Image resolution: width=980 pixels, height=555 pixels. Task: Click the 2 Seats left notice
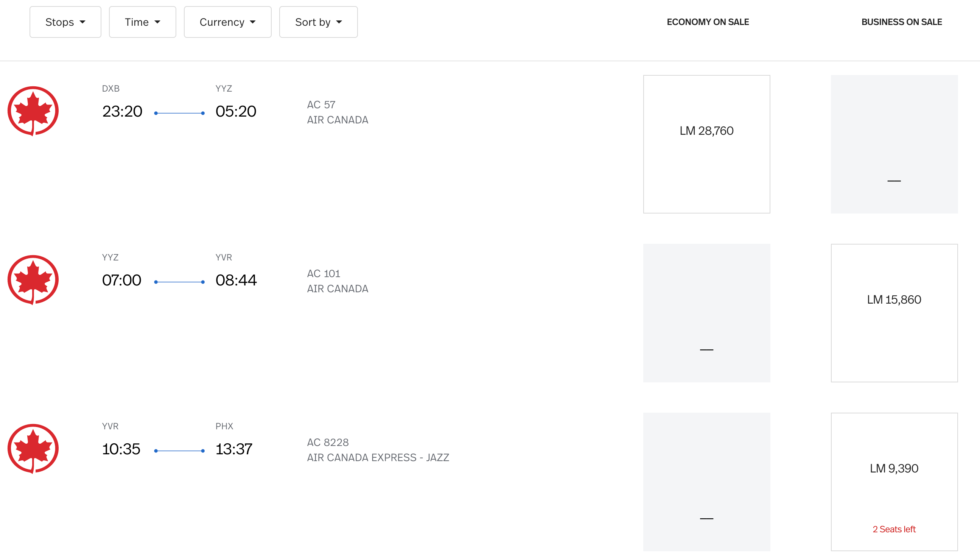click(894, 529)
